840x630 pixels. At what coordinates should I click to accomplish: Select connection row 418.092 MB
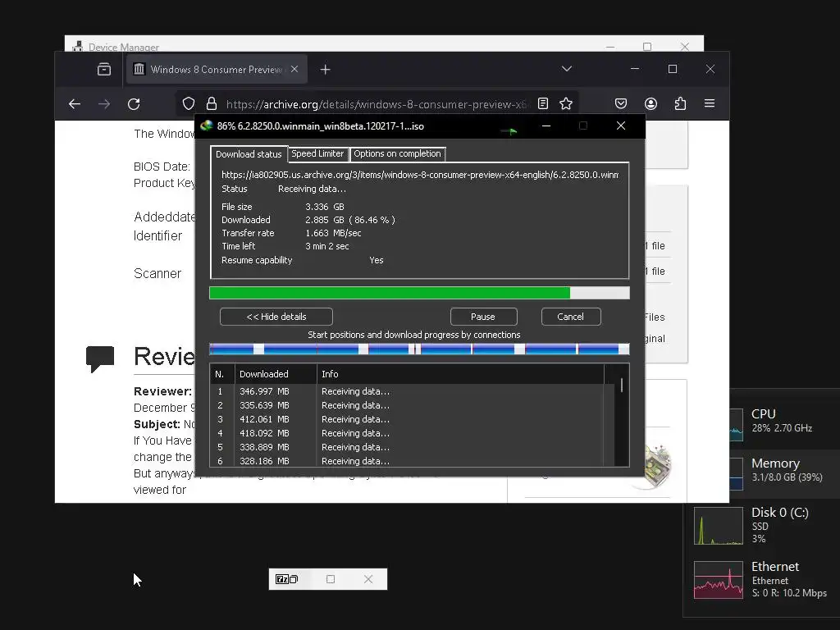407,433
